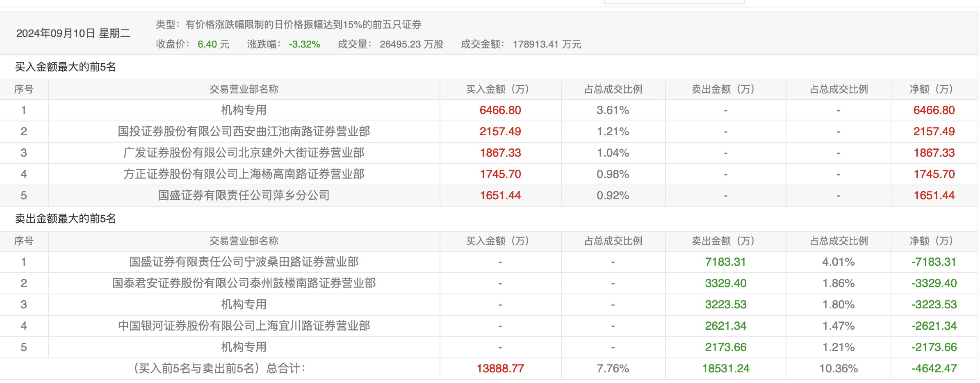Click the 涨跌幅 value -3.32%
Viewport: 980px width, 383px height.
coord(304,44)
